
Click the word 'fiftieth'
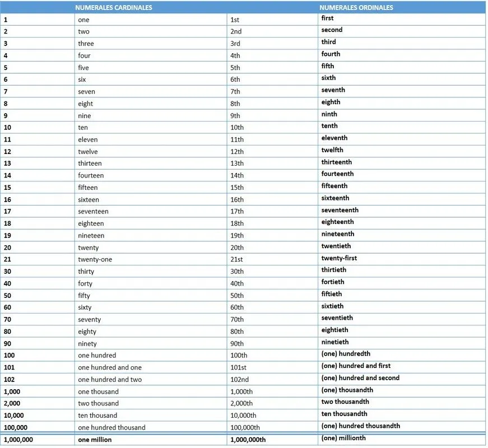332,294
